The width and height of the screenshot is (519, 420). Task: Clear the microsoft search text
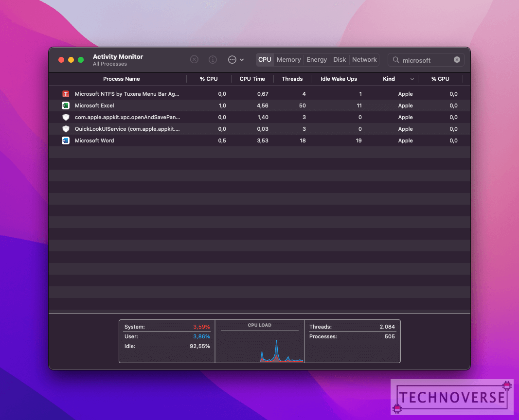pyautogui.click(x=457, y=59)
